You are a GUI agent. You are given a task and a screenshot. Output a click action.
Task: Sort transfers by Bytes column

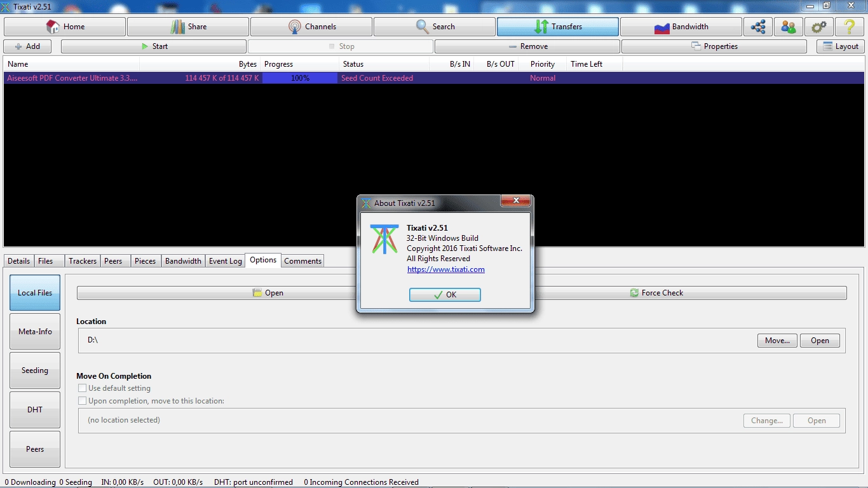(x=200, y=64)
